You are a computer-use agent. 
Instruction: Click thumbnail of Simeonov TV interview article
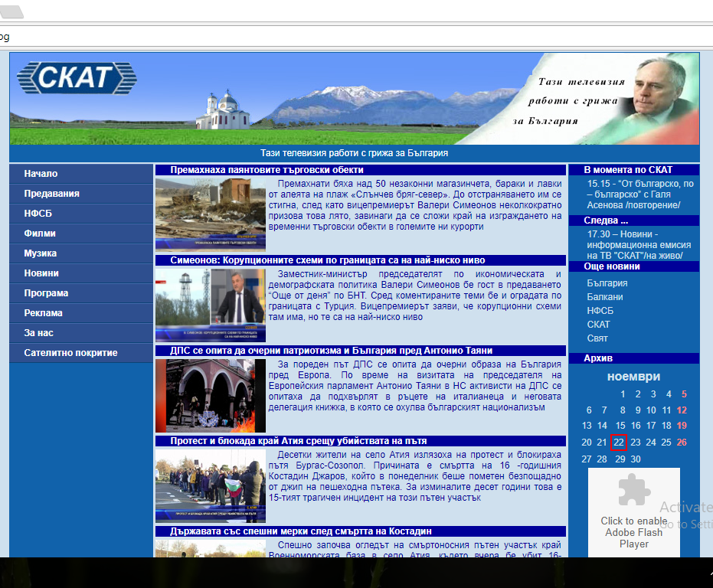pos(211,305)
